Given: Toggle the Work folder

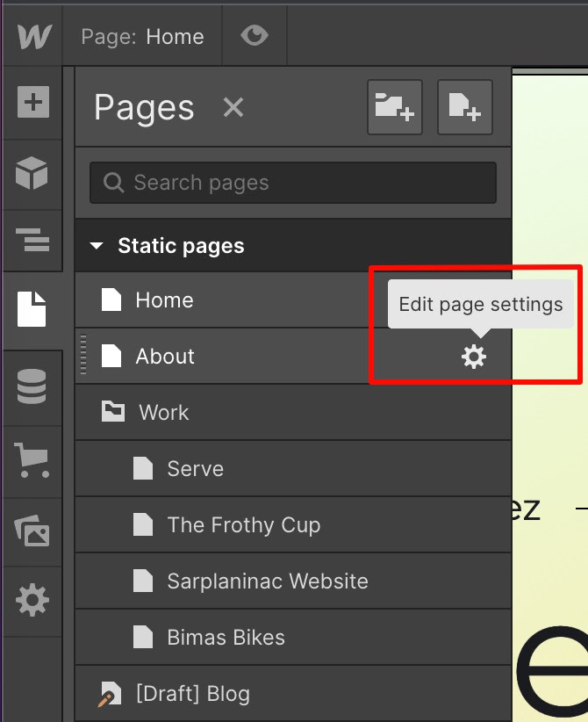Looking at the screenshot, I should 293,413.
